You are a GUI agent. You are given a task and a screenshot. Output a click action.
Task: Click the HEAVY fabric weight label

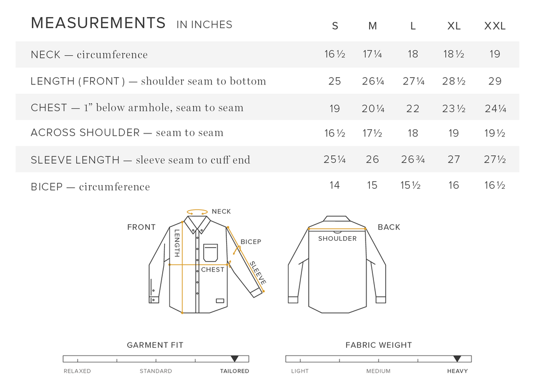pos(457,371)
